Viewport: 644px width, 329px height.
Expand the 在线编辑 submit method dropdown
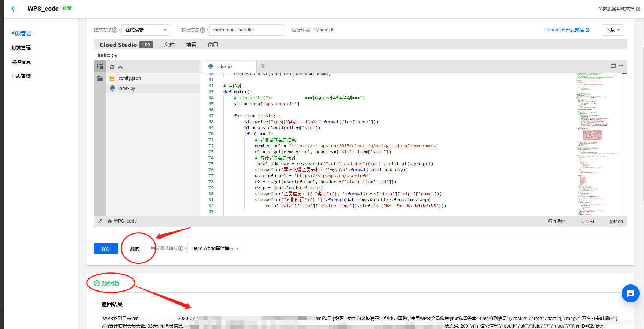pos(146,30)
